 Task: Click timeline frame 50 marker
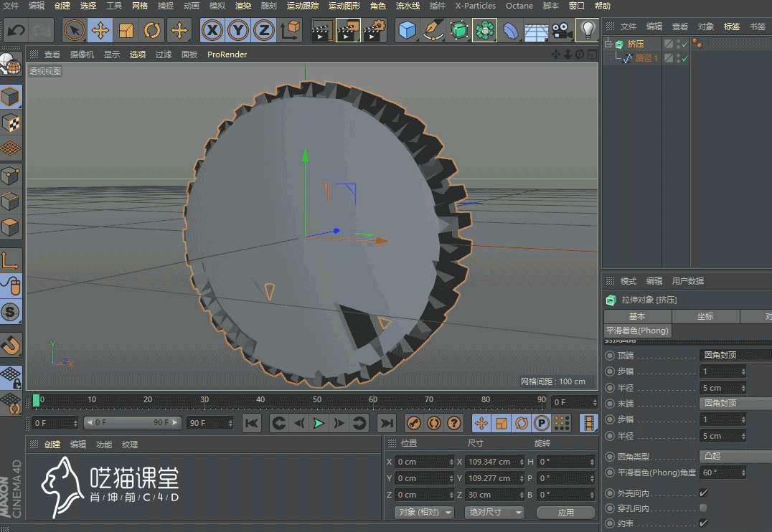coord(317,399)
